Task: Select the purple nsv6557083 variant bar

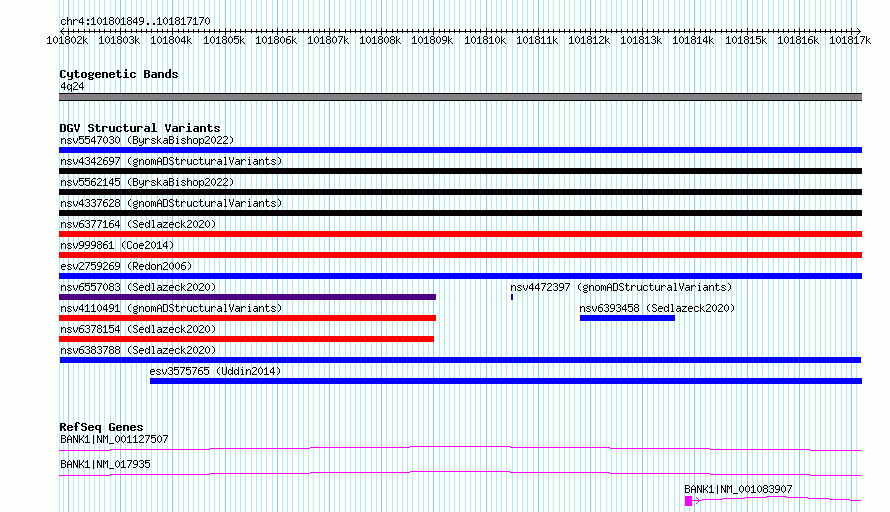Action: [247, 297]
